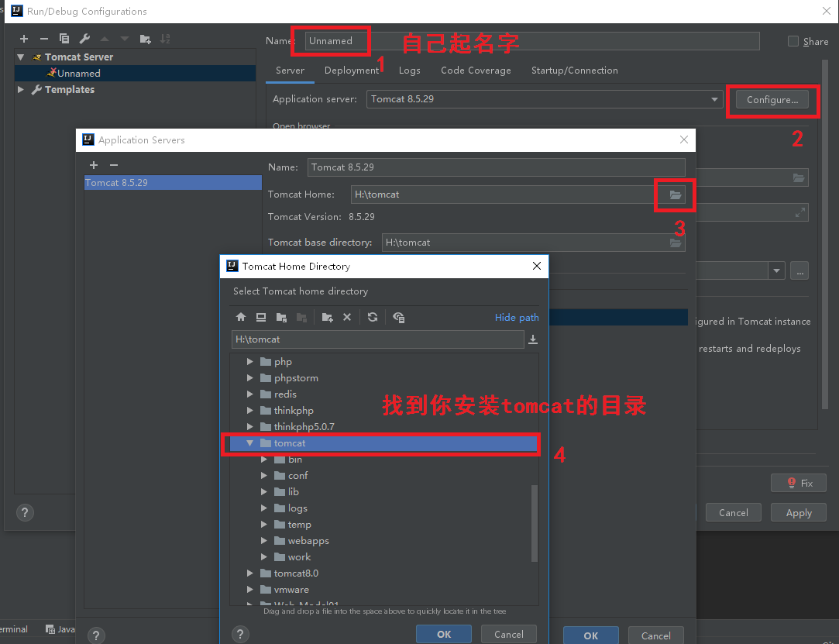
Task: Cancel the Tomcat Home Directory dialog
Action: pyautogui.click(x=508, y=635)
